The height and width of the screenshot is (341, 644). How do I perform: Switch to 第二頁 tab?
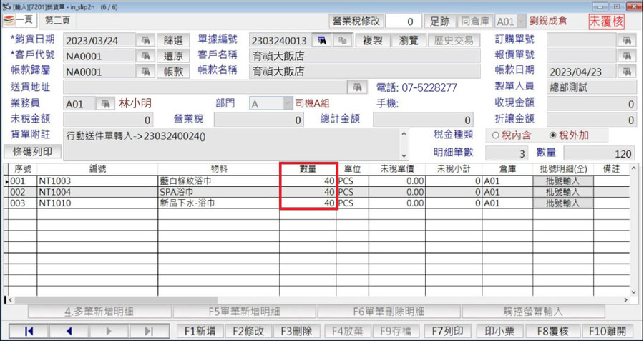[57, 20]
